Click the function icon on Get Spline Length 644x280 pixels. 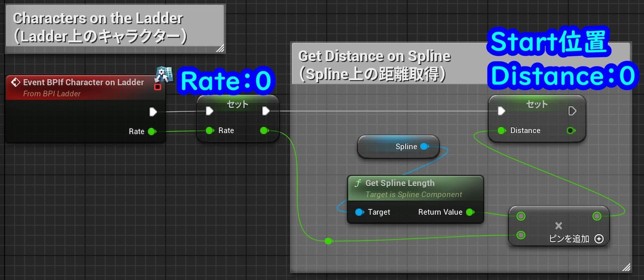click(358, 183)
